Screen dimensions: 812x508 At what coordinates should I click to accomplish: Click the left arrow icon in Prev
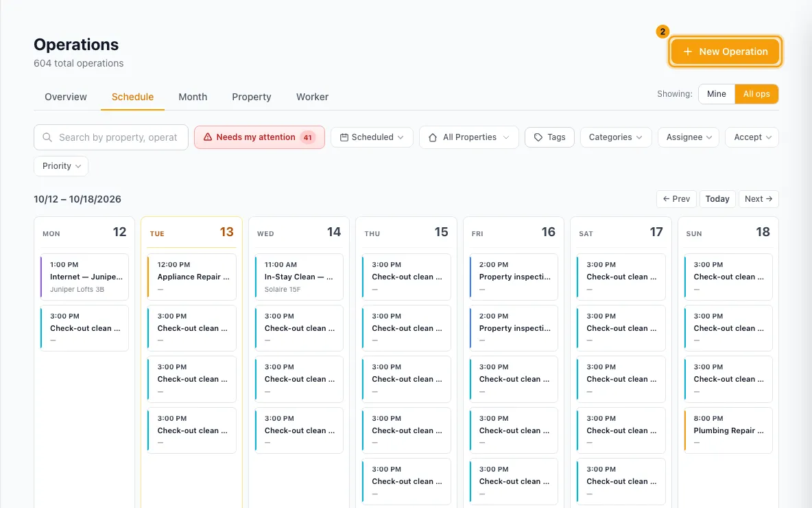click(x=667, y=199)
